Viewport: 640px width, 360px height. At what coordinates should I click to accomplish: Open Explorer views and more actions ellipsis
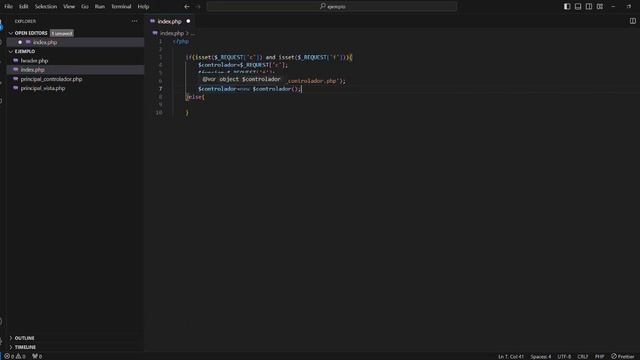coord(134,21)
